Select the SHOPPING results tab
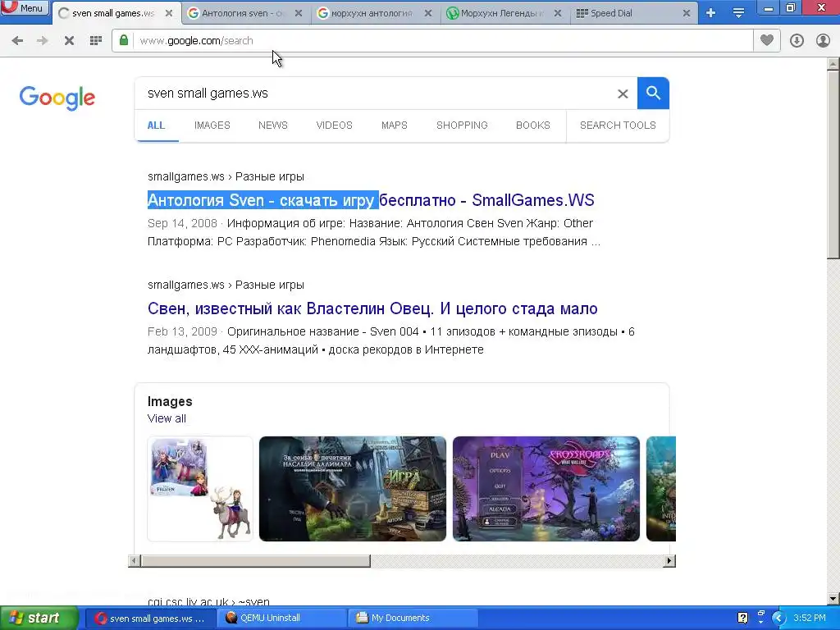Screen dimensions: 840x630 pyautogui.click(x=462, y=126)
